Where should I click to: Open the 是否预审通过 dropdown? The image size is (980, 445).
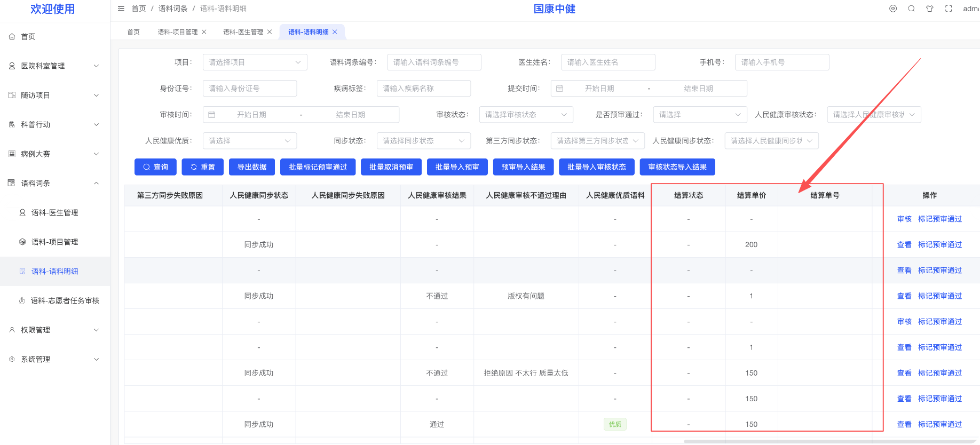click(700, 115)
